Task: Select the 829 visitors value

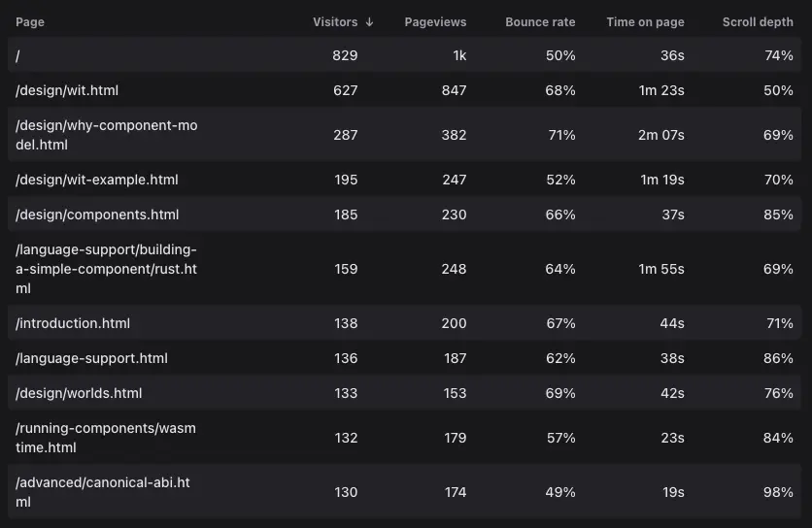Action: tap(345, 55)
